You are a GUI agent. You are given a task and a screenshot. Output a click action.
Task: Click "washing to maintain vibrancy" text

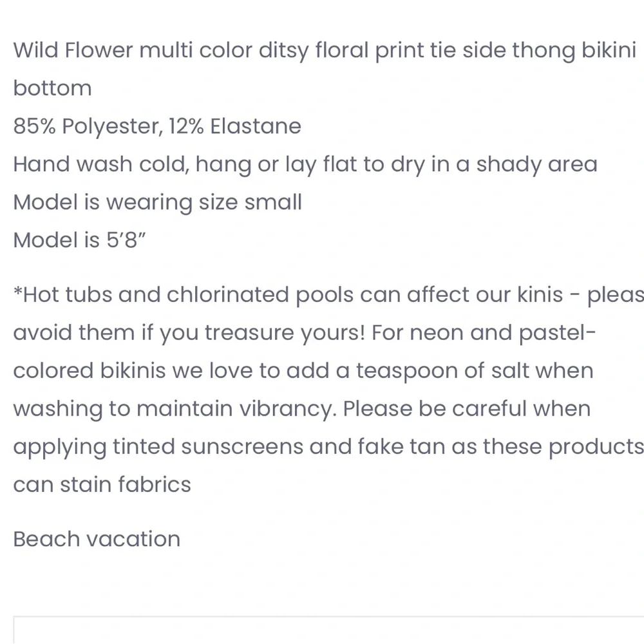(175, 409)
